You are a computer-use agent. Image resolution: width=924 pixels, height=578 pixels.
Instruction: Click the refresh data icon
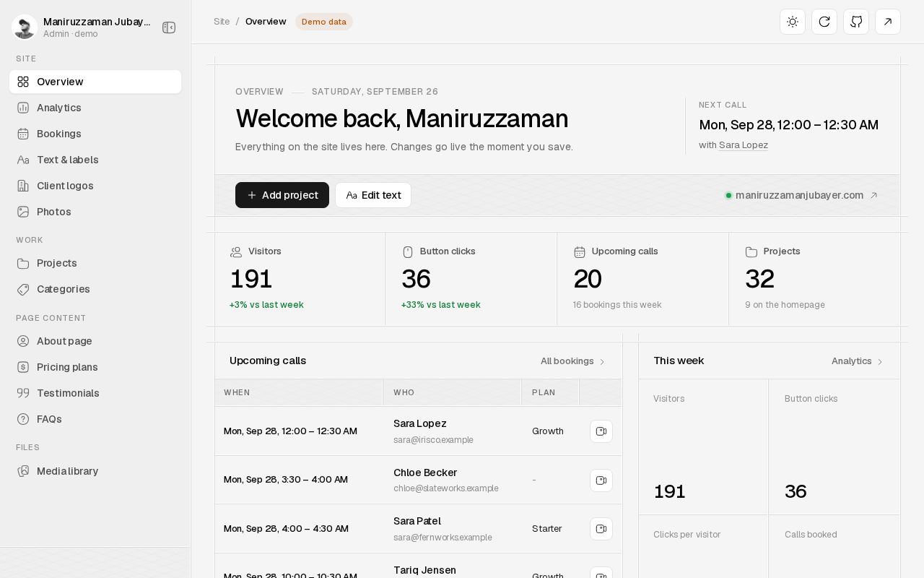pos(824,22)
